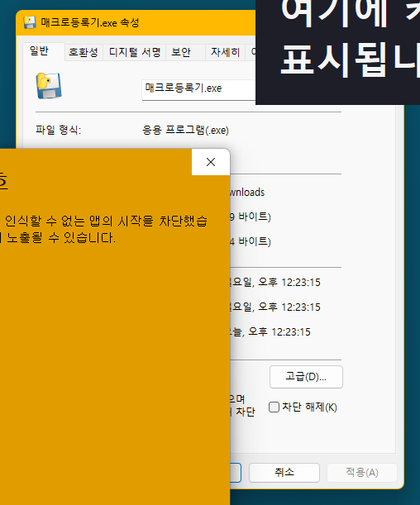Image resolution: width=420 pixels, height=505 pixels.
Task: Open the 보안 tab
Action: [185, 52]
